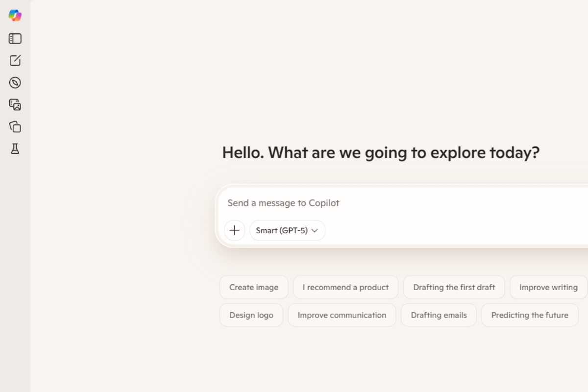588x392 pixels.
Task: Click the plus icon to attach content
Action: click(234, 230)
